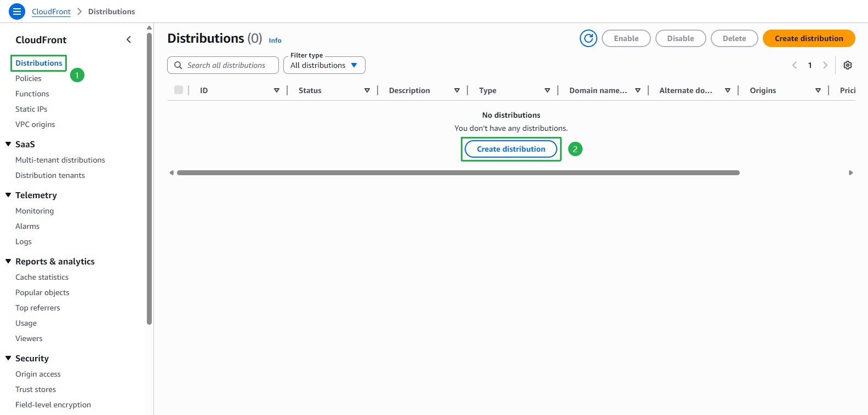Click the Enable button
Screen dimensions: 868x415
coord(626,38)
